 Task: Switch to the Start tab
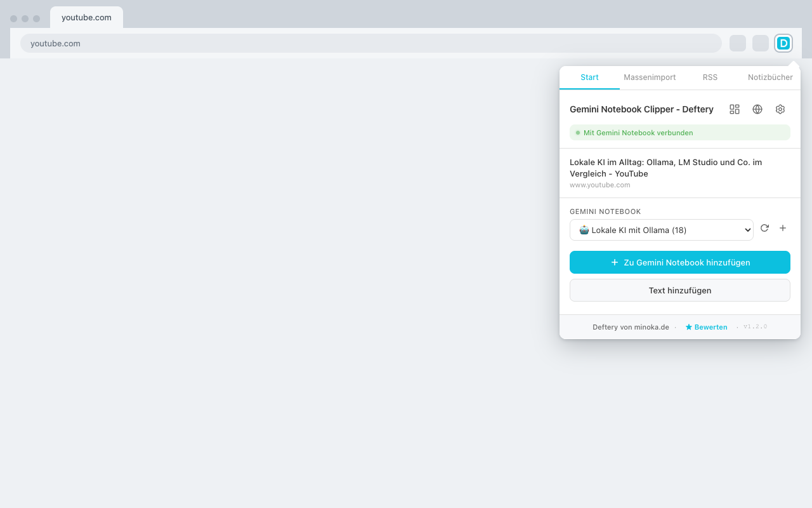pyautogui.click(x=589, y=77)
